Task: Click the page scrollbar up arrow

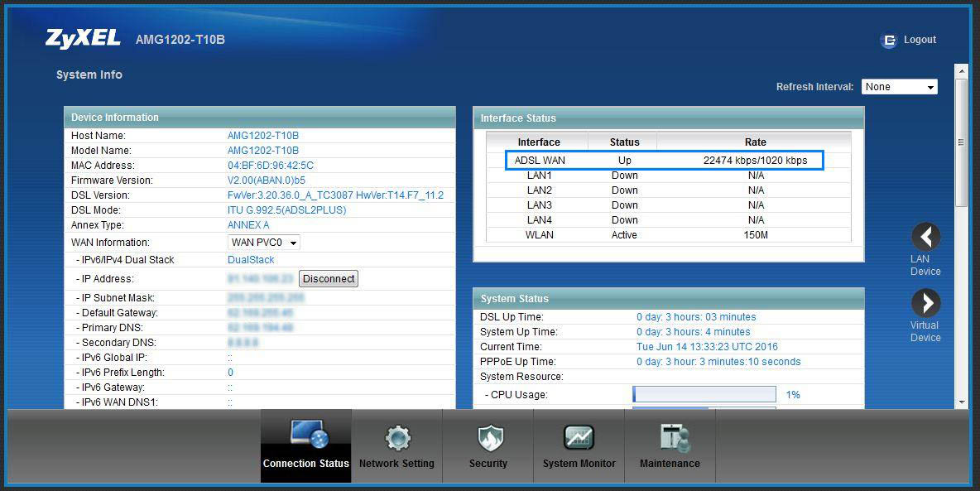Action: coord(963,70)
